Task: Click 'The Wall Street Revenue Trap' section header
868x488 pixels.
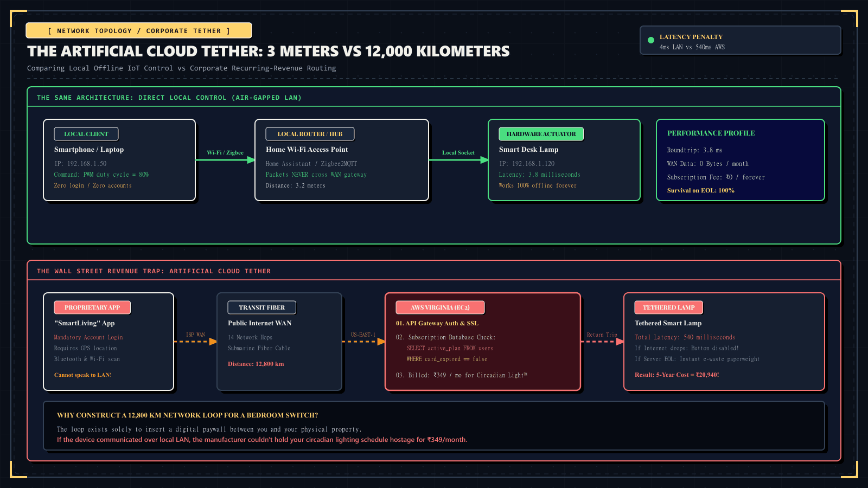Action: pyautogui.click(x=154, y=271)
